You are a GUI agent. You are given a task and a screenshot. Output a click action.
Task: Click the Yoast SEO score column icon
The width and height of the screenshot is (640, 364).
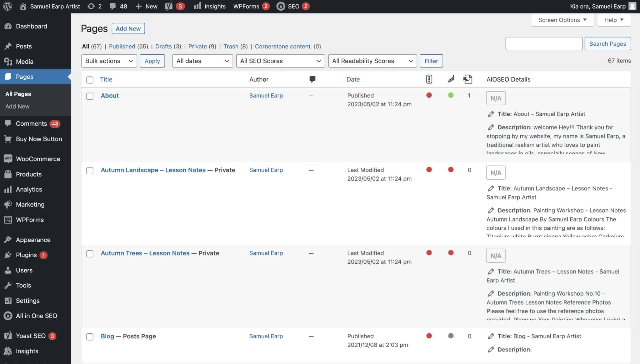pos(429,79)
